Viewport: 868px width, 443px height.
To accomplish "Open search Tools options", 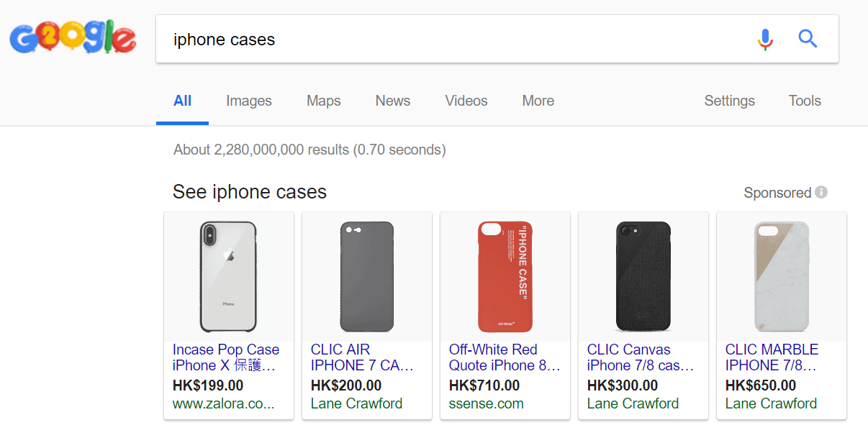I will pos(804,101).
